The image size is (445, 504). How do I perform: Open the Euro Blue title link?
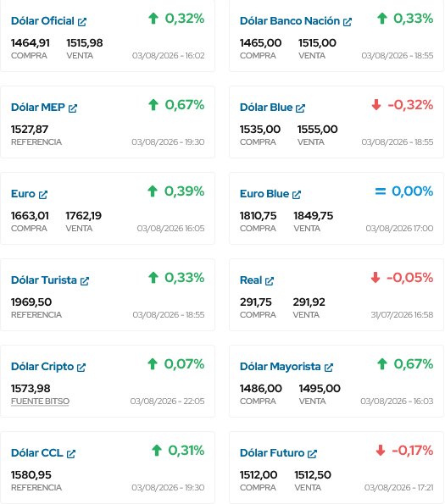(264, 194)
